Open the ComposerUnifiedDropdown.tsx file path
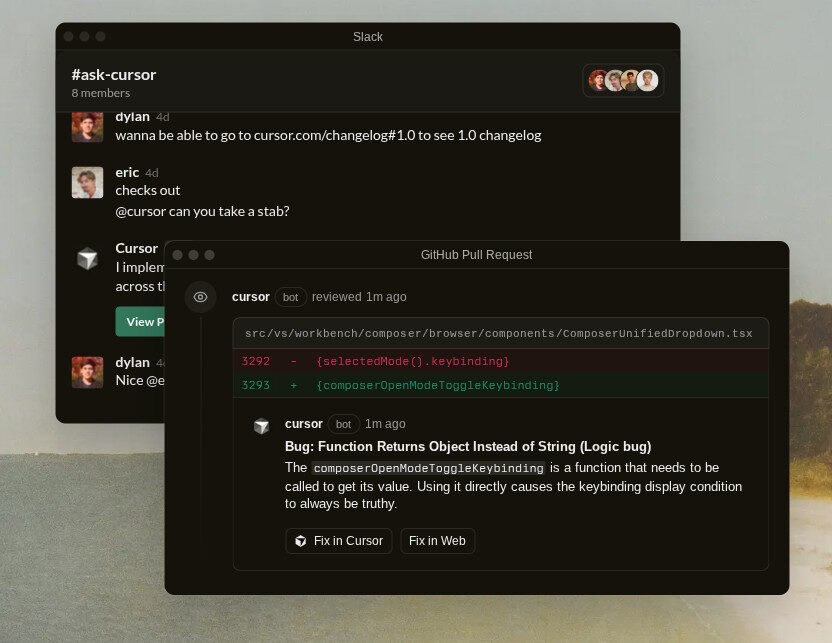The image size is (832, 643). pos(499,334)
